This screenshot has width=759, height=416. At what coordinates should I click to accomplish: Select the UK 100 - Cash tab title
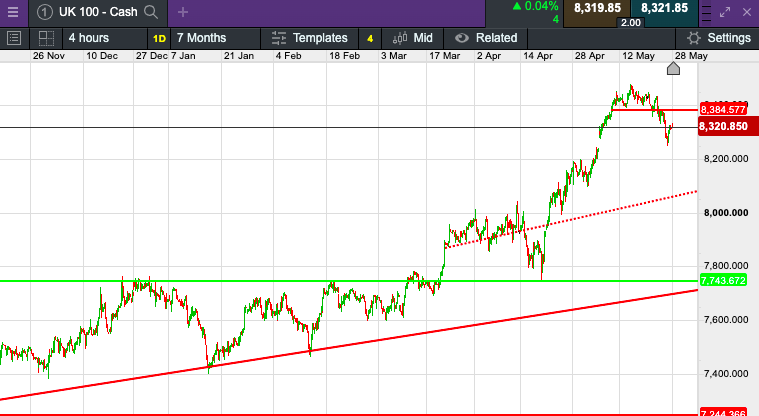pos(98,12)
